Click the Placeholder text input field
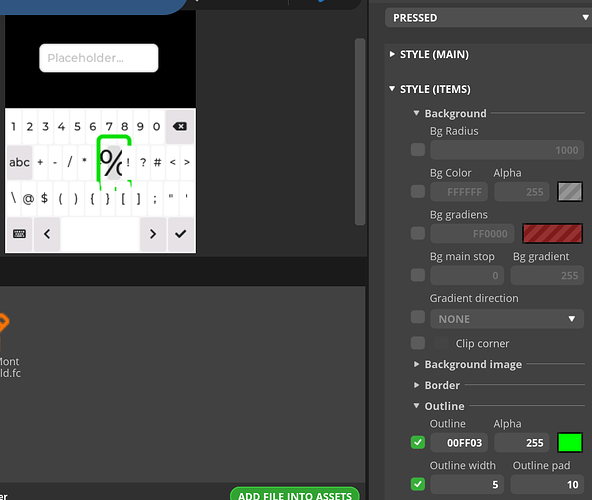This screenshot has width=592, height=500. [99, 58]
